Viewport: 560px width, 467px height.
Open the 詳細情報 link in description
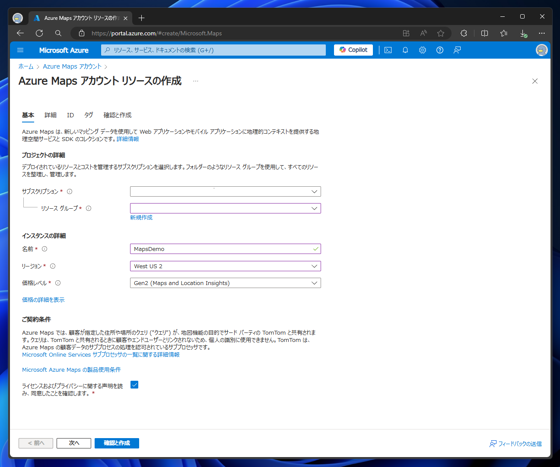tap(128, 139)
